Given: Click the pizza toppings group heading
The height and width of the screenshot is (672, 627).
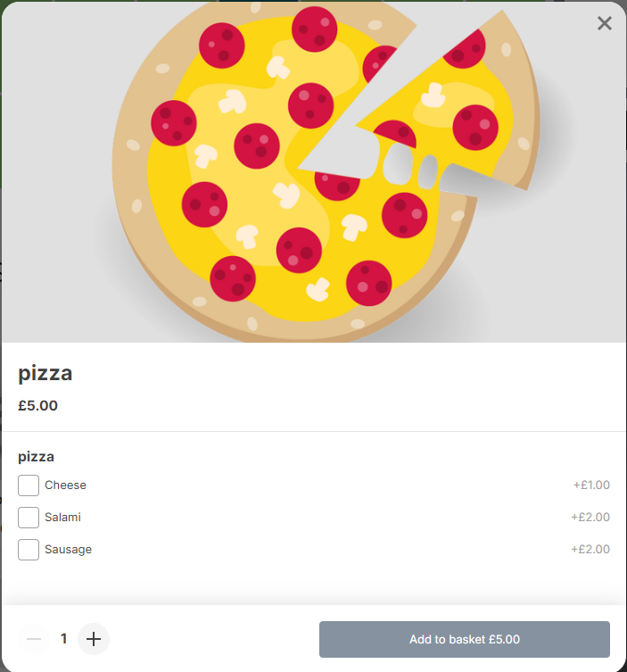Looking at the screenshot, I should click(37, 457).
